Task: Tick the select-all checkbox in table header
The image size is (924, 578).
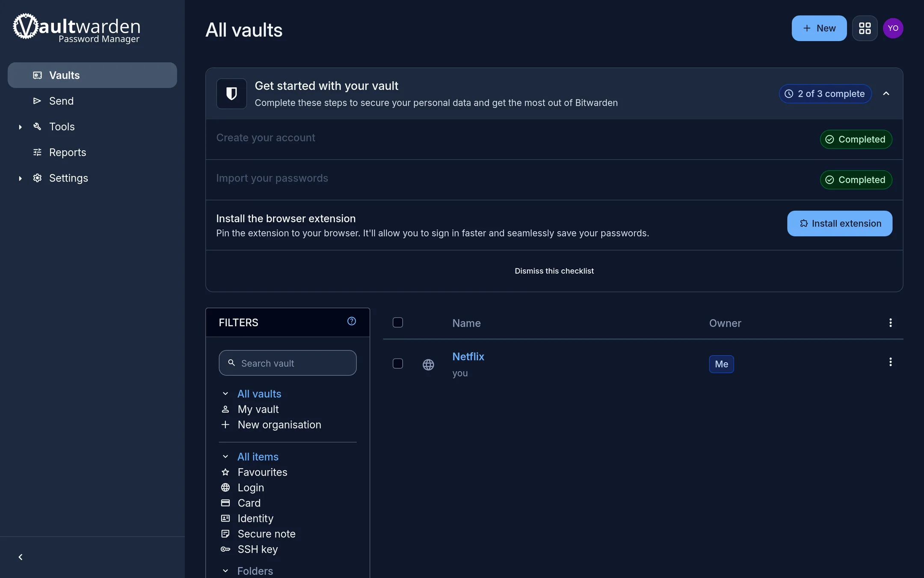Action: pyautogui.click(x=398, y=322)
